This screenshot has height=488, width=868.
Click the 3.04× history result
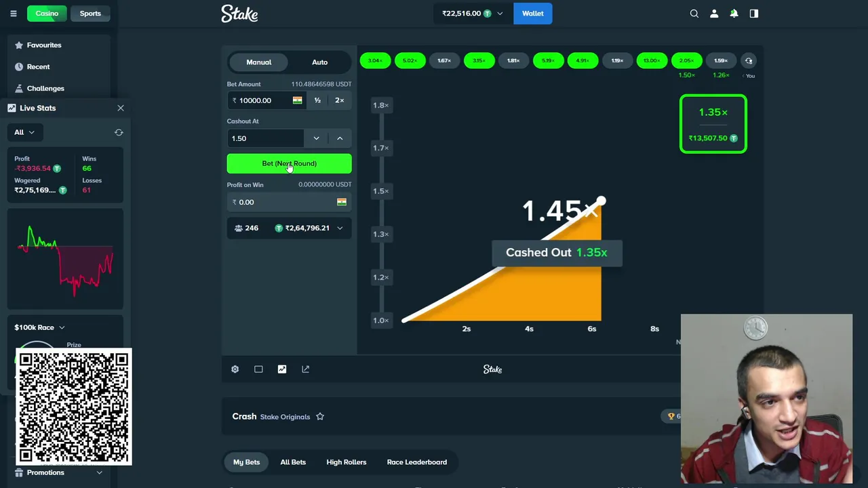pyautogui.click(x=375, y=61)
